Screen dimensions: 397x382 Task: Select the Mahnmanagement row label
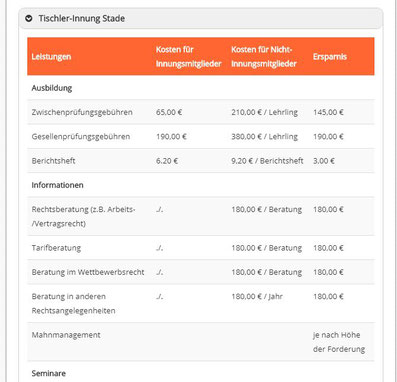[66, 335]
